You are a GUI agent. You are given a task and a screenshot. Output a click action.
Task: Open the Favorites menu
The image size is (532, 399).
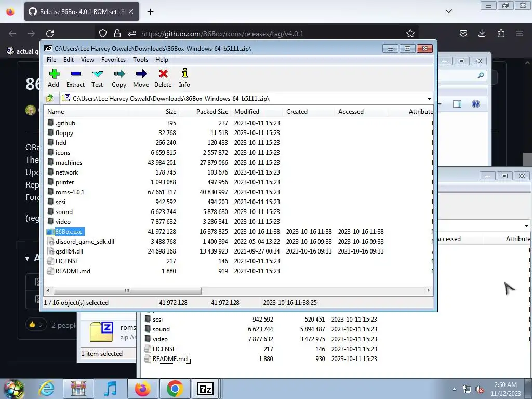tap(114, 60)
